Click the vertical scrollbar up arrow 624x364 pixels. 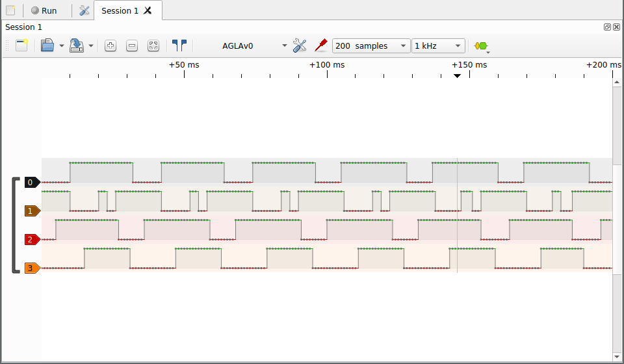(x=617, y=83)
